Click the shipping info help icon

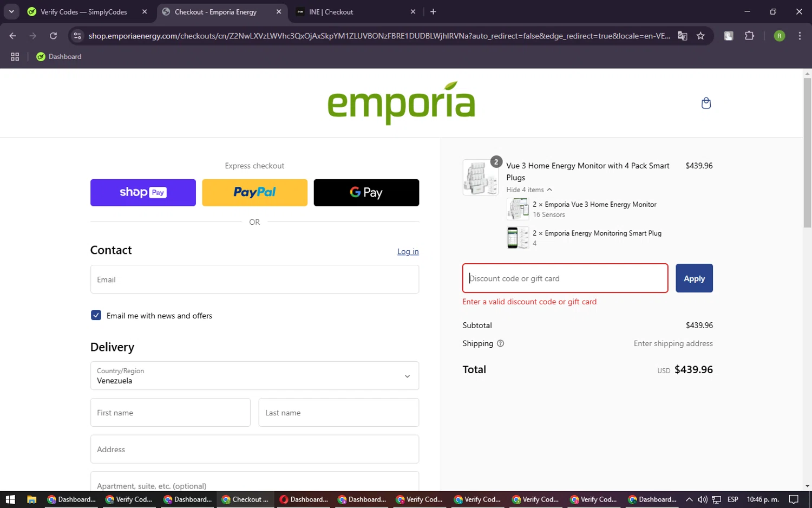click(500, 343)
